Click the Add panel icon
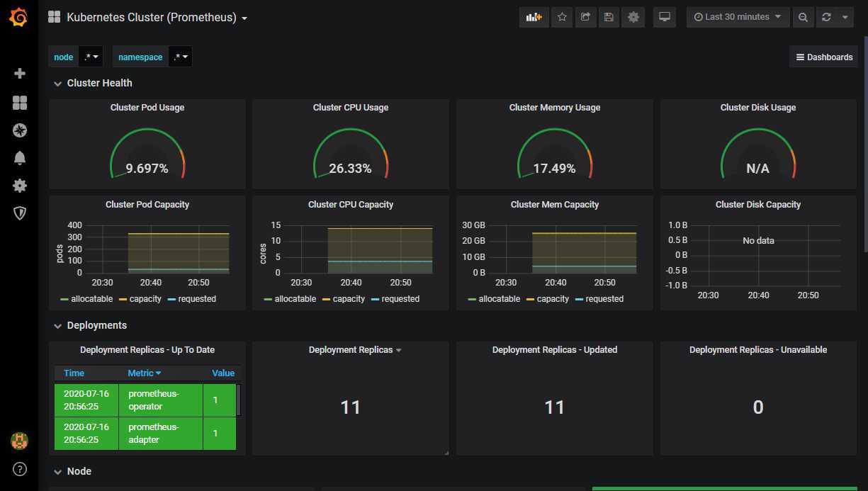Image resolution: width=868 pixels, height=491 pixels. click(x=534, y=17)
